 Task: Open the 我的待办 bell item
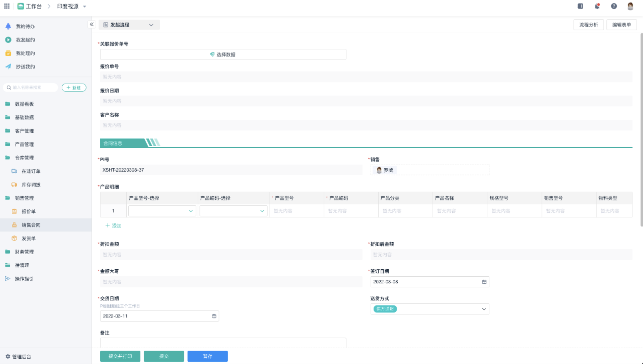tap(25, 26)
